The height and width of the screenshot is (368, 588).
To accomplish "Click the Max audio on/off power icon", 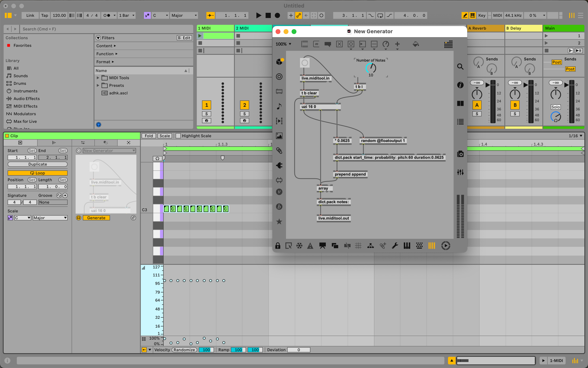I will pyautogui.click(x=446, y=246).
